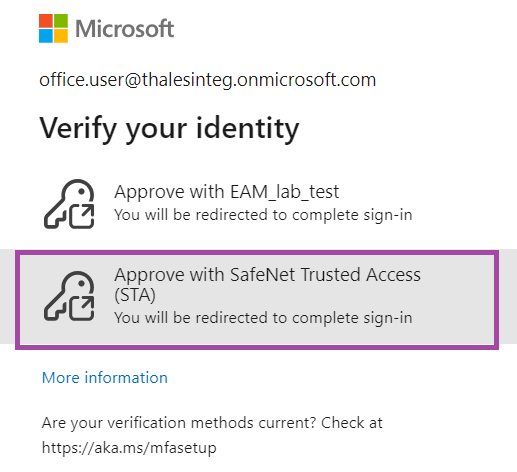Click redirect notice under SafeNet Trusted Access
This screenshot has height=472, width=517.
(263, 318)
